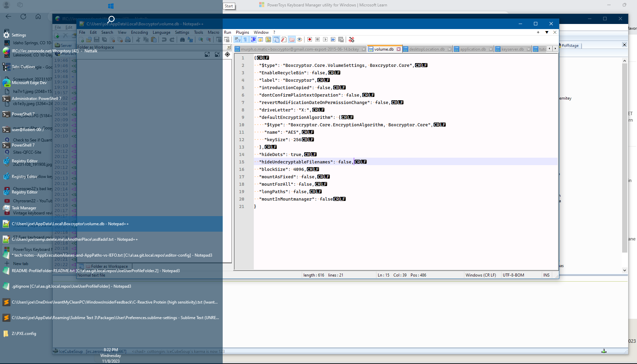Click the Ln : 15 status bar field
This screenshot has height=364, width=637.
click(383, 275)
